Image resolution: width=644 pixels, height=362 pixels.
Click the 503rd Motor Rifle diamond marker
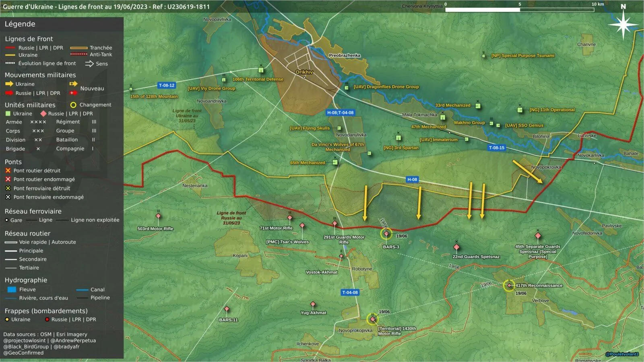click(158, 216)
